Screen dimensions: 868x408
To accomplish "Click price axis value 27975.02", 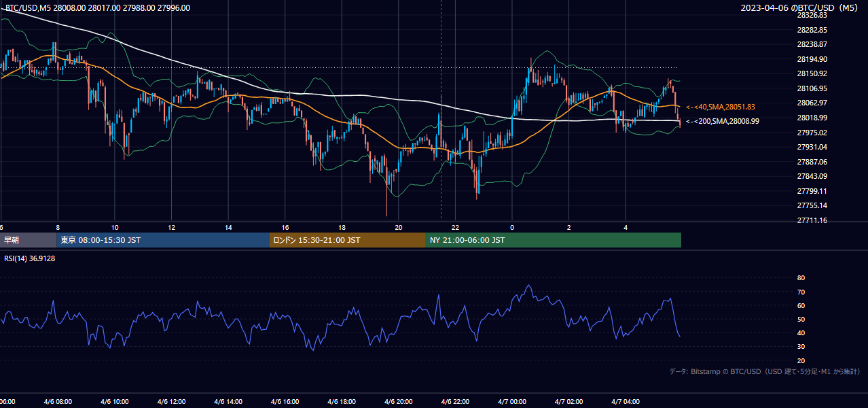I will coord(812,133).
